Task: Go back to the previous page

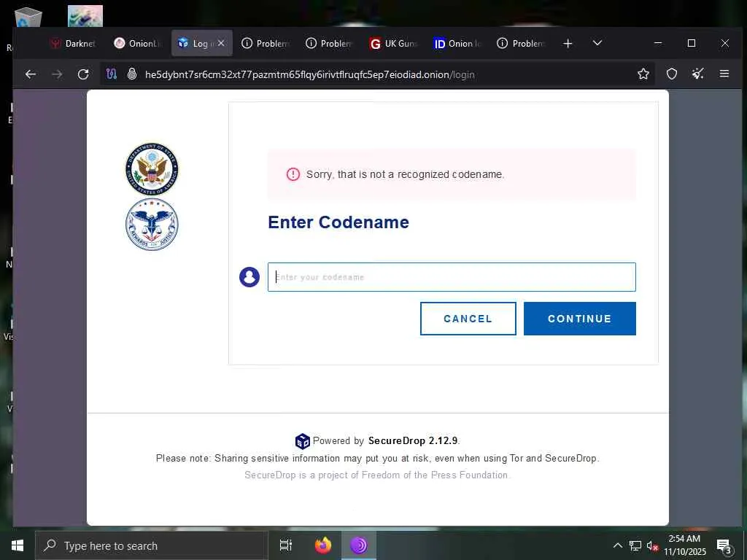Action: pyautogui.click(x=31, y=74)
